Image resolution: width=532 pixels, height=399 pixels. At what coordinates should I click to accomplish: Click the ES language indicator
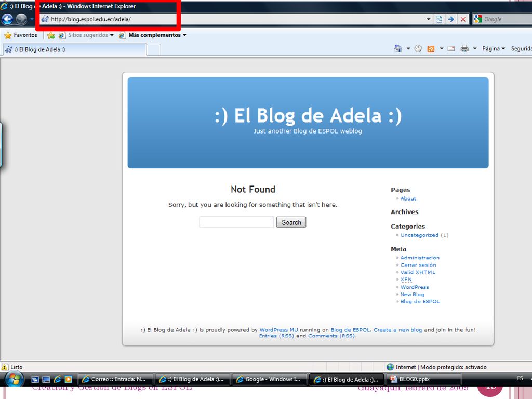520,378
